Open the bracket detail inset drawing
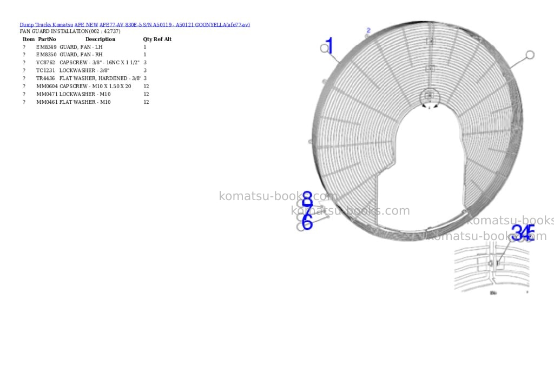The image size is (554, 392). click(x=492, y=268)
